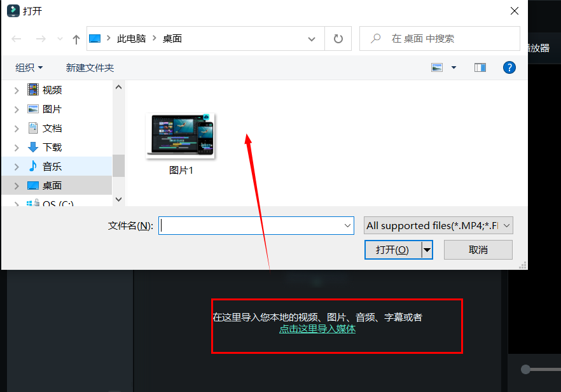Select the 音乐 folder
This screenshot has width=561, height=392.
click(52, 165)
